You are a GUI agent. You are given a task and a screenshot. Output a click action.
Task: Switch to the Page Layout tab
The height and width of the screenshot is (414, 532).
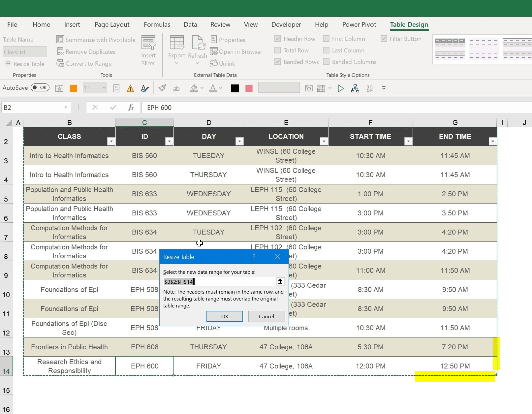click(112, 25)
